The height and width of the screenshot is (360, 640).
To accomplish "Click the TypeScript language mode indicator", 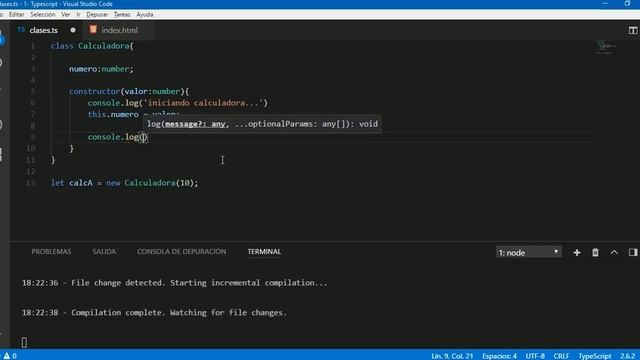I will (x=595, y=356).
